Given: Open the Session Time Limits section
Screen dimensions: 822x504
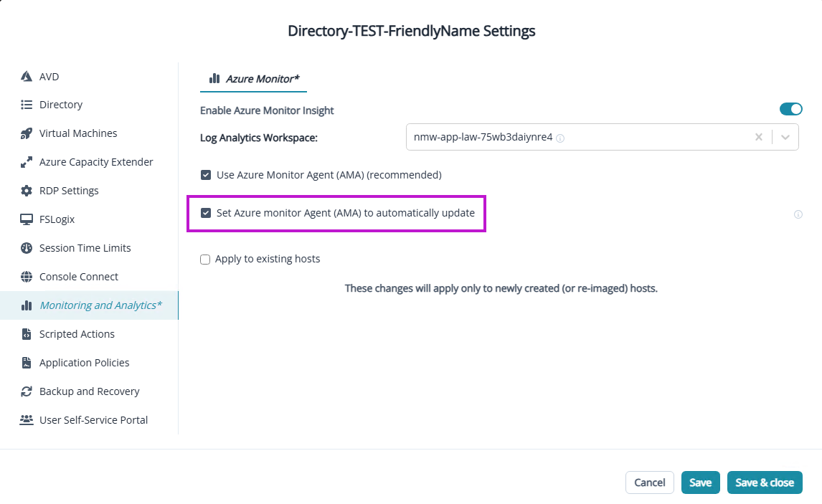Looking at the screenshot, I should (85, 248).
